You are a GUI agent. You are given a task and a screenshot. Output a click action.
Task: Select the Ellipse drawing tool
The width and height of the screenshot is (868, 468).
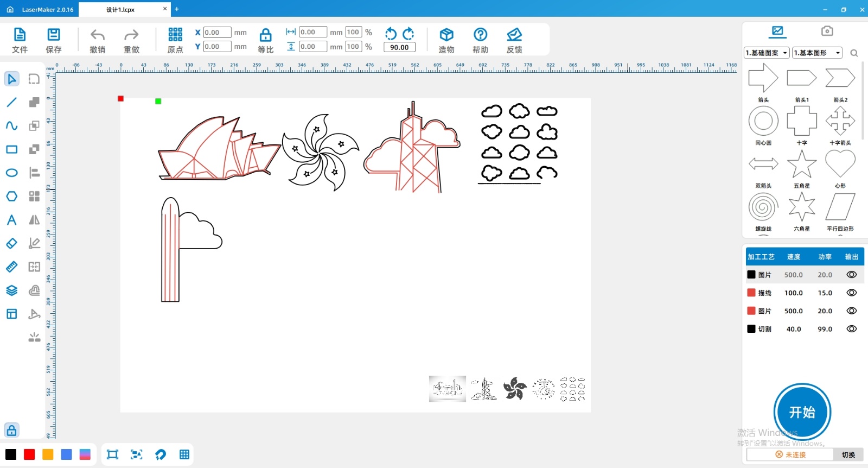pos(11,173)
